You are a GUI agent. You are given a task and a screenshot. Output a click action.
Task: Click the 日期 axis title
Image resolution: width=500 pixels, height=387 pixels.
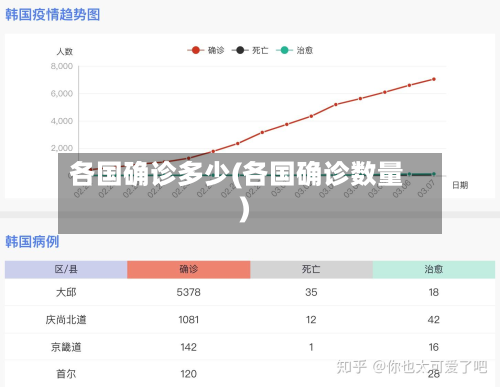point(460,185)
